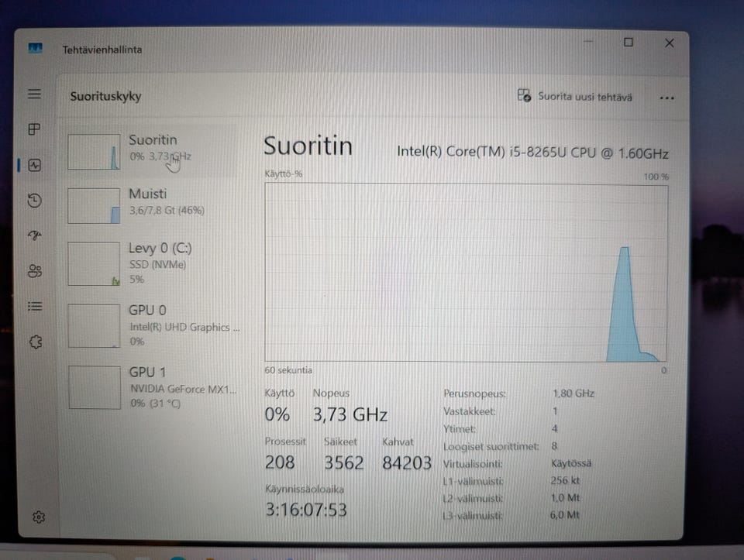
Task: Click the Säikeet count 3562
Action: pos(343,462)
